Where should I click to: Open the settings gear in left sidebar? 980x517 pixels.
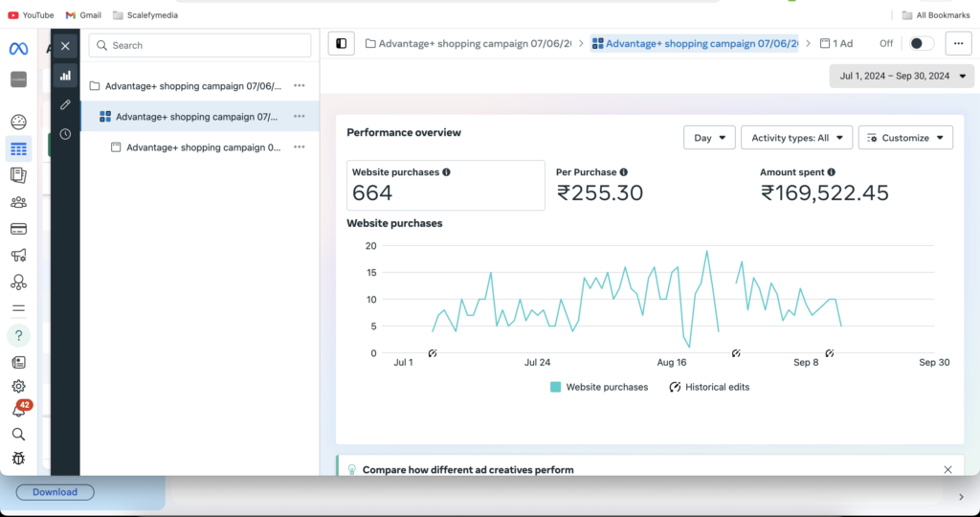point(18,386)
